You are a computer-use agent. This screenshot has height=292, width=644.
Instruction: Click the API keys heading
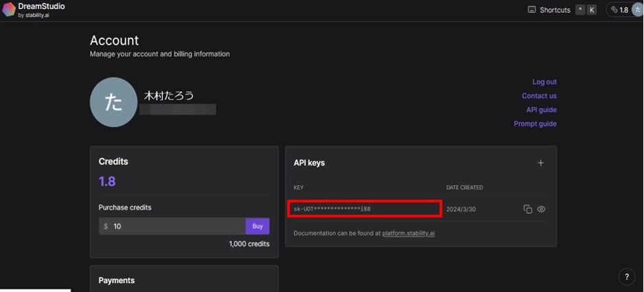coord(309,163)
